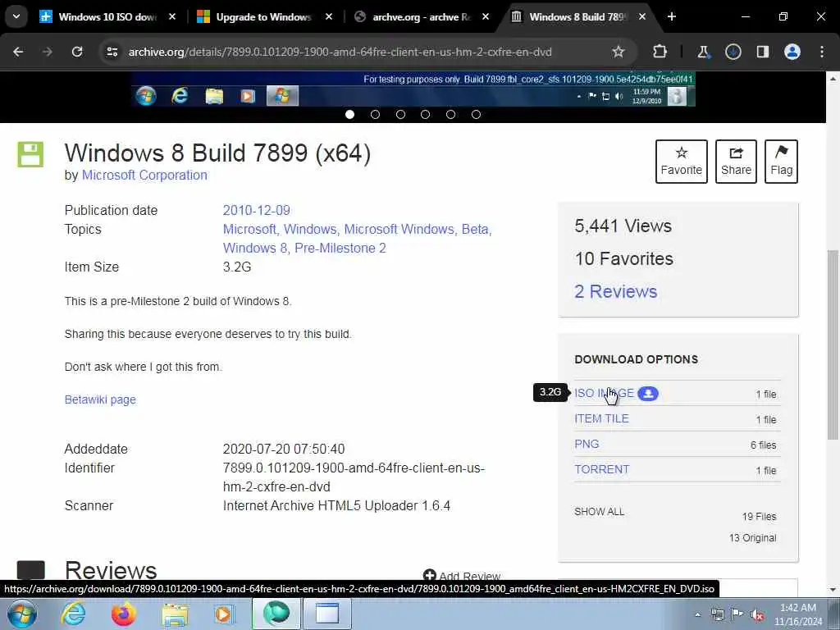This screenshot has height=630, width=840.
Task: Open Microsoft Corporation creator link
Action: point(144,176)
